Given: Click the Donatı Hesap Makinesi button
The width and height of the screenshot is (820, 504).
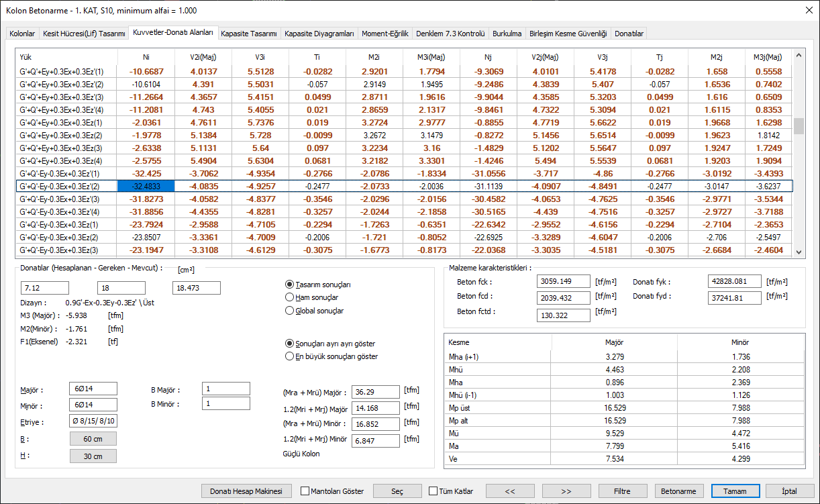Looking at the screenshot, I should [x=250, y=491].
